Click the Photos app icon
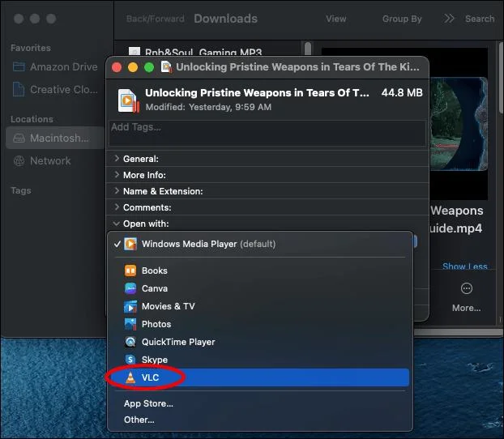This screenshot has height=439, width=504. point(130,324)
